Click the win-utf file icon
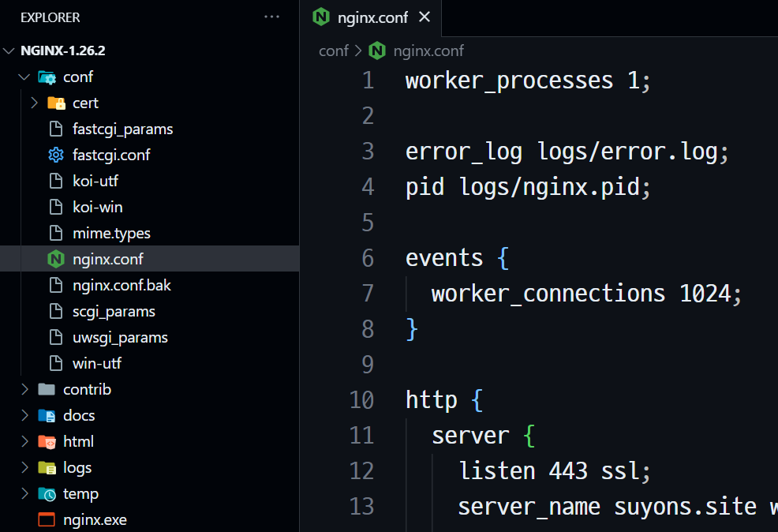 (56, 363)
